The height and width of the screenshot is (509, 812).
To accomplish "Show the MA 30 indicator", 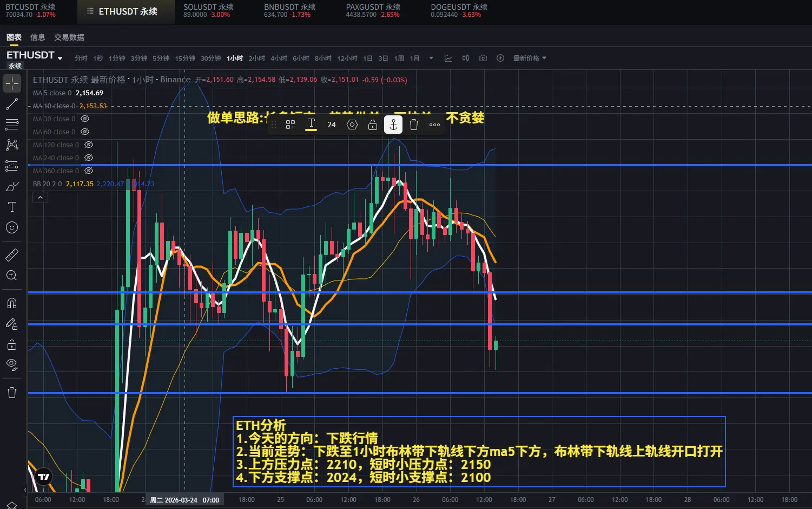I will [85, 119].
